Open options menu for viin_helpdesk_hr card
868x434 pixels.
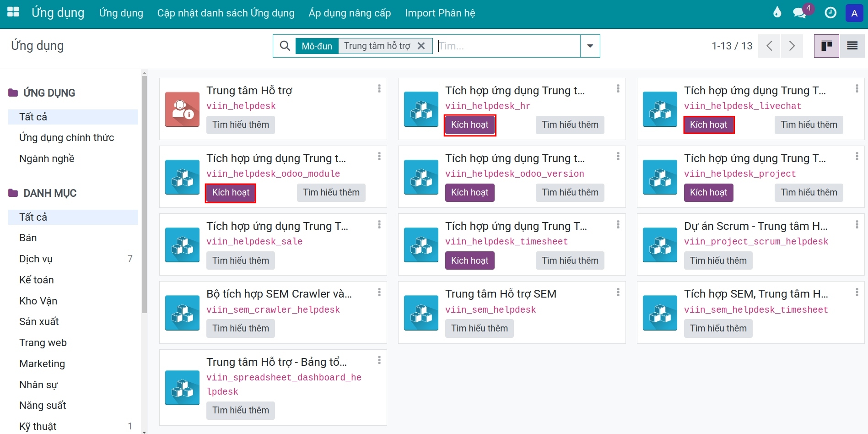point(618,88)
